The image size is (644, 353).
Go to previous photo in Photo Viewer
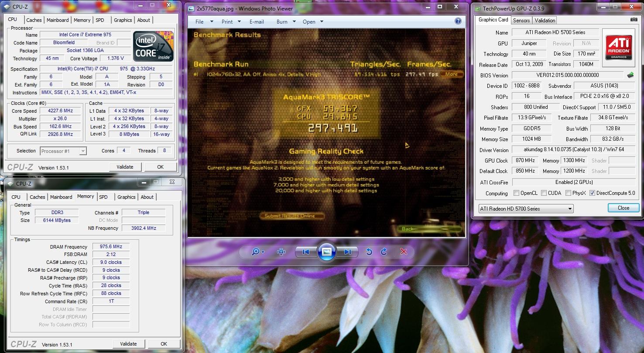click(305, 252)
